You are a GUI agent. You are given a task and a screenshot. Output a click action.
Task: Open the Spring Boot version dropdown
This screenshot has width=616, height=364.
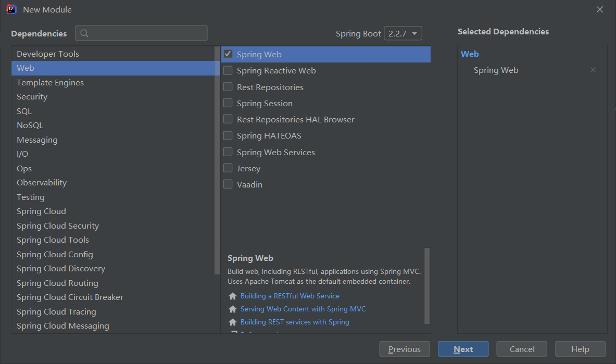(x=403, y=33)
